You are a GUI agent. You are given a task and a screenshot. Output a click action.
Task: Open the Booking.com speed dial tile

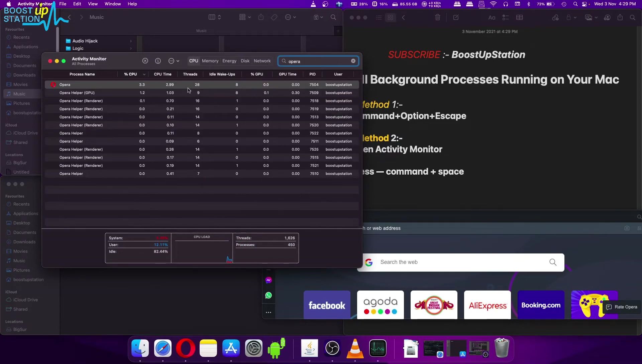click(541, 305)
